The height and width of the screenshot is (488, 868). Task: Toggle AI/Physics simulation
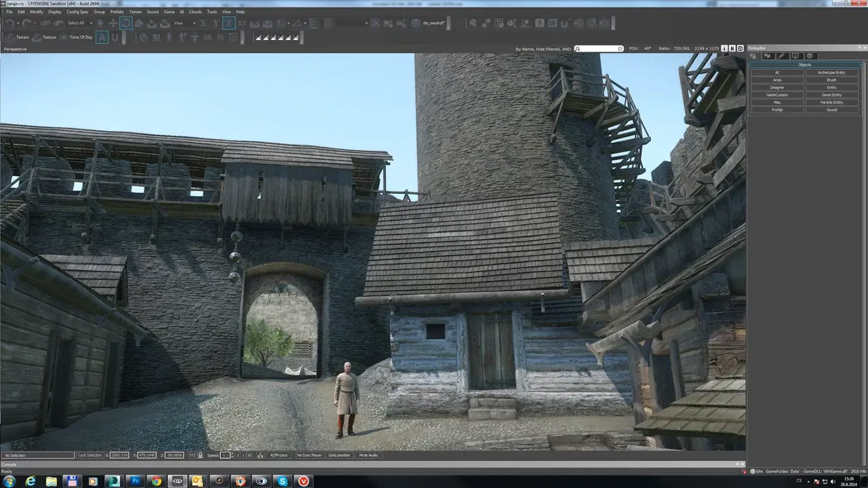[x=279, y=455]
